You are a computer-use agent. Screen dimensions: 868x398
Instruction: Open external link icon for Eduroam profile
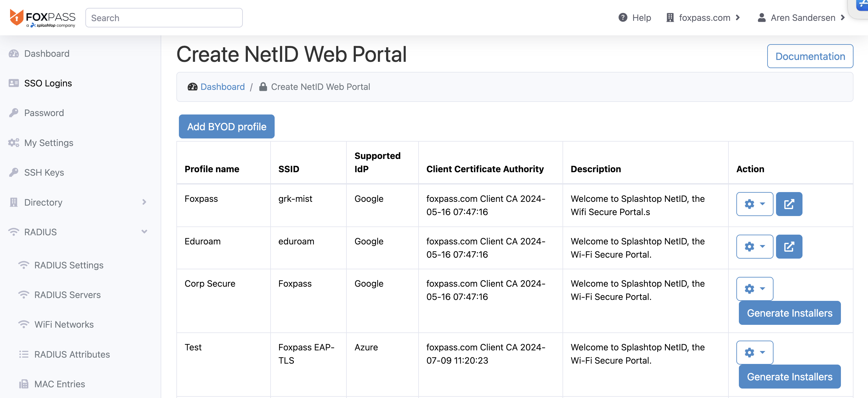(x=789, y=247)
